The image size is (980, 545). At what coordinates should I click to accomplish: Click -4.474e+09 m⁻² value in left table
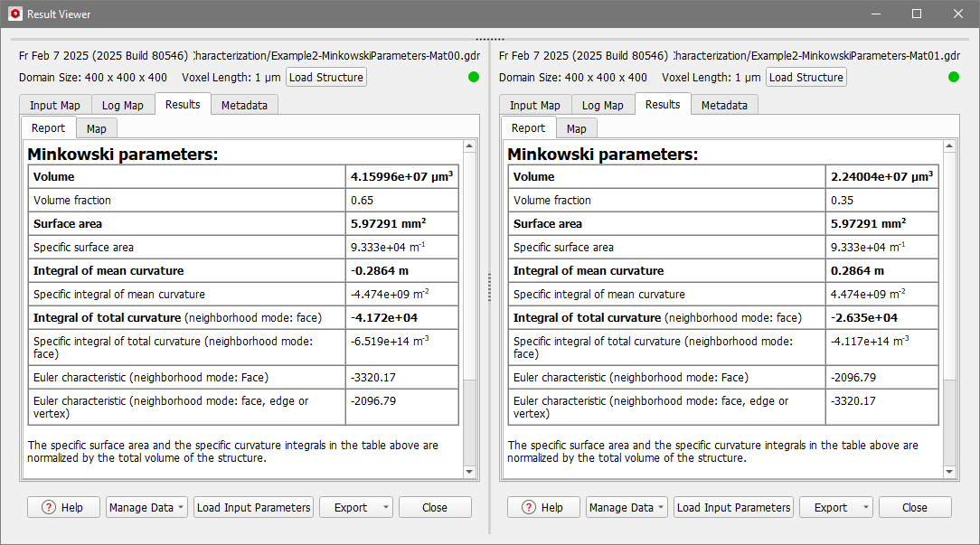click(390, 294)
